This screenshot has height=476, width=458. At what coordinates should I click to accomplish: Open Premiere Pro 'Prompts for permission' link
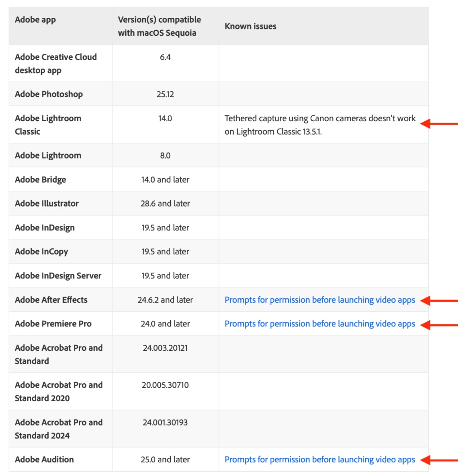[320, 324]
